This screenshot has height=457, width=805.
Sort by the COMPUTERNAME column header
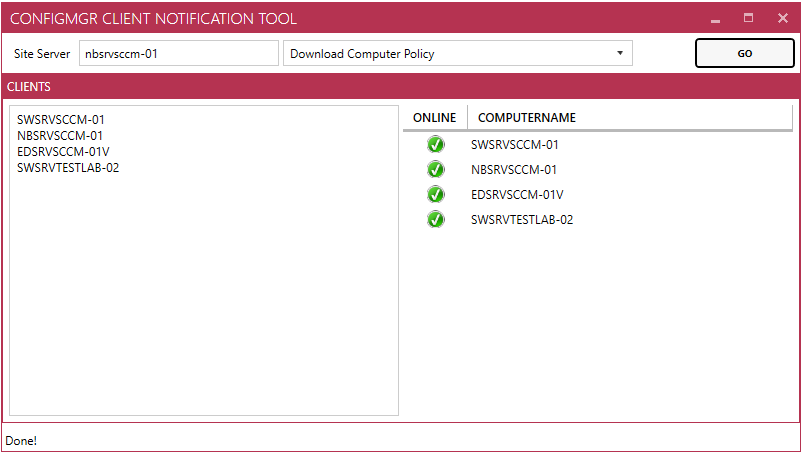coord(526,118)
